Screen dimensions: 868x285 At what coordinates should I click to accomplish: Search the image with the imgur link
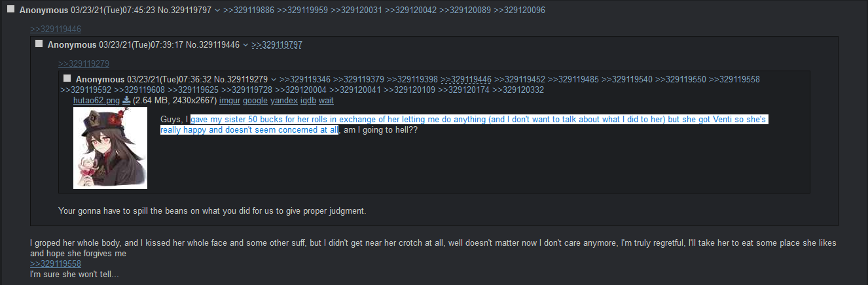tap(230, 101)
